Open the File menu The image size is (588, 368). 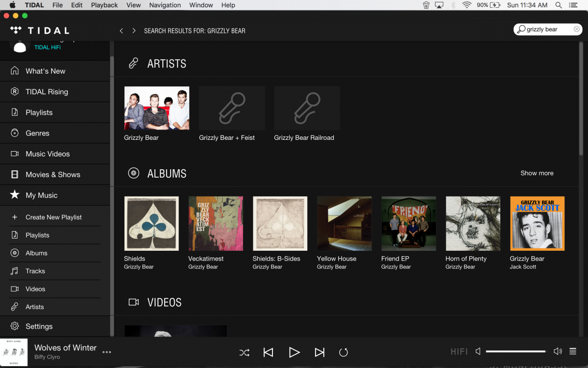(x=57, y=5)
